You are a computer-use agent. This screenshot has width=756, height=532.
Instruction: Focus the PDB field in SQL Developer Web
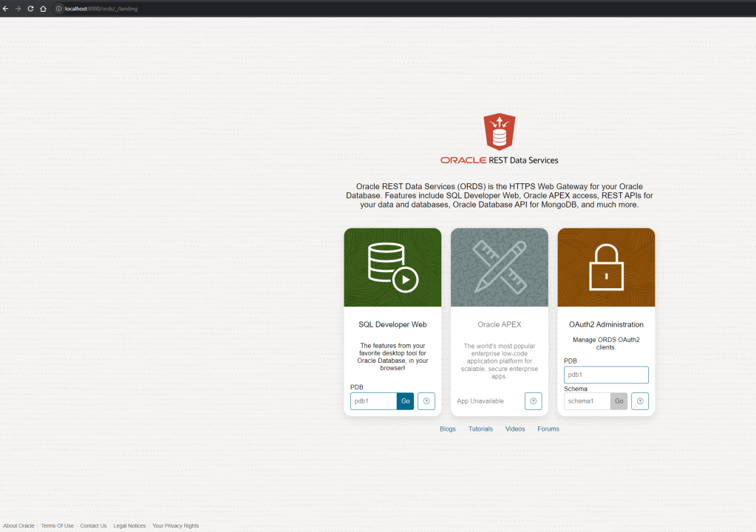[373, 401]
